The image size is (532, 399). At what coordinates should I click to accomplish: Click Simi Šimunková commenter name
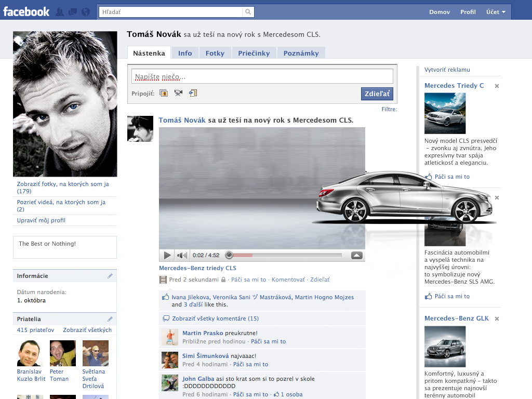205,355
